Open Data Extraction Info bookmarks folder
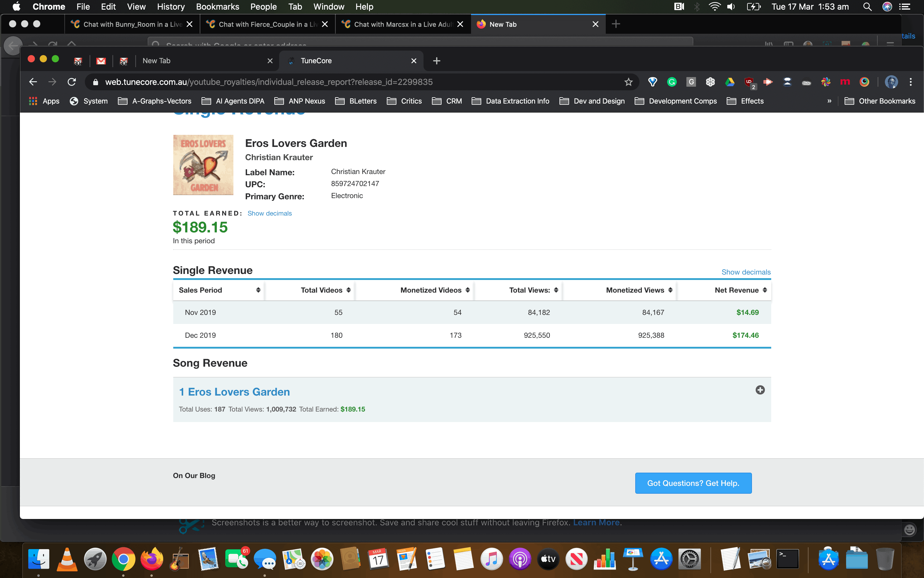The image size is (924, 578). (x=510, y=101)
